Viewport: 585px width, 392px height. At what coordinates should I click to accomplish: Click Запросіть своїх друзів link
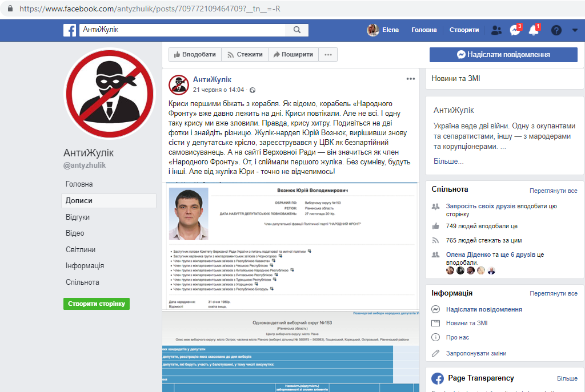click(480, 206)
